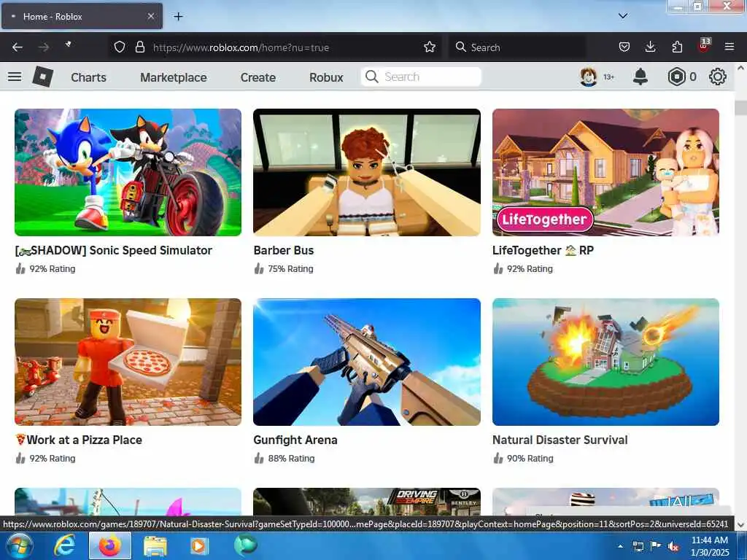Image resolution: width=747 pixels, height=560 pixels.
Task: Open the Pocket save icon
Action: (x=624, y=47)
